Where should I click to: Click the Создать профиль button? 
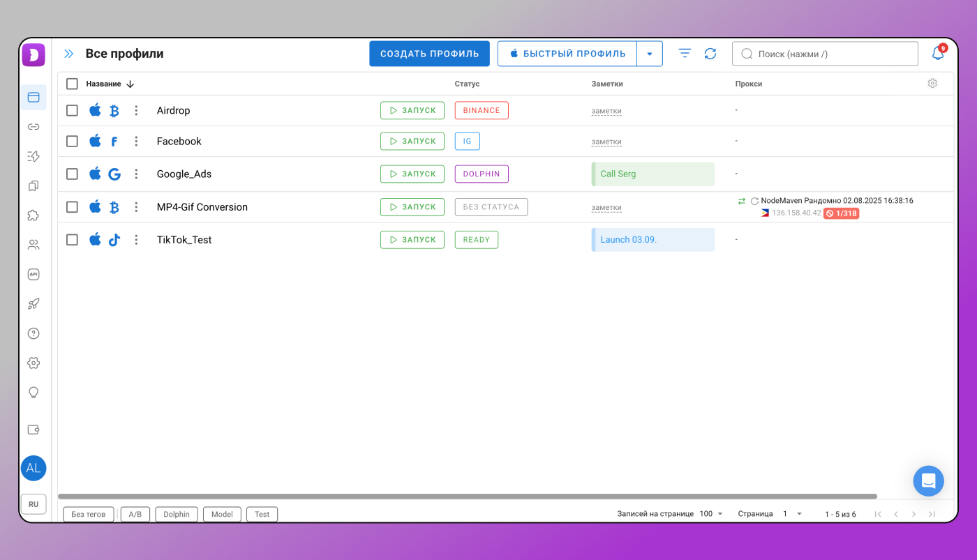coord(429,54)
